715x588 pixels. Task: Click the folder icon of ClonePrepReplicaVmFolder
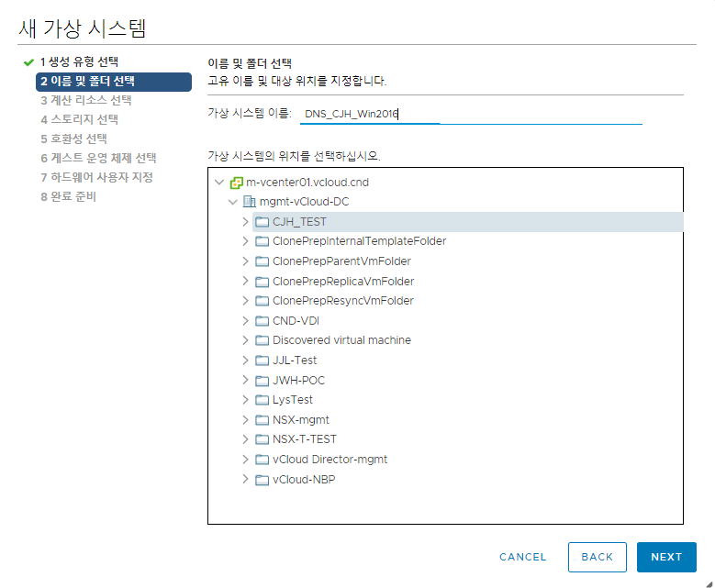(x=262, y=282)
